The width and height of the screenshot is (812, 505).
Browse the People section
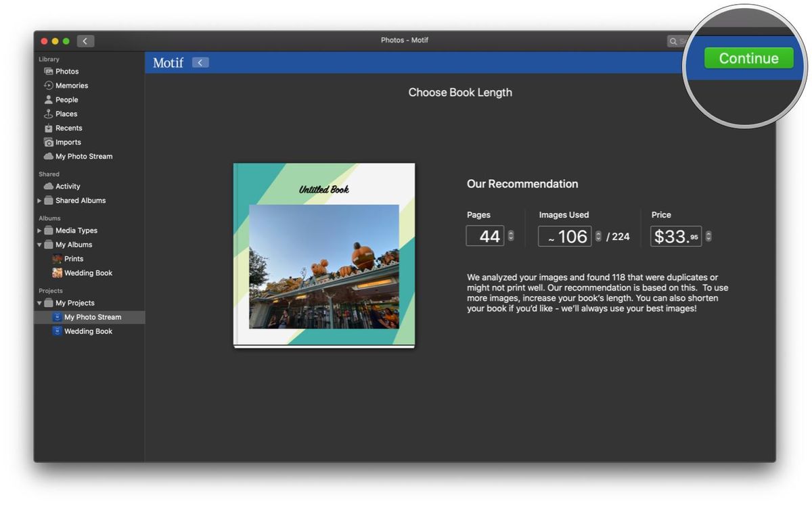pos(68,99)
